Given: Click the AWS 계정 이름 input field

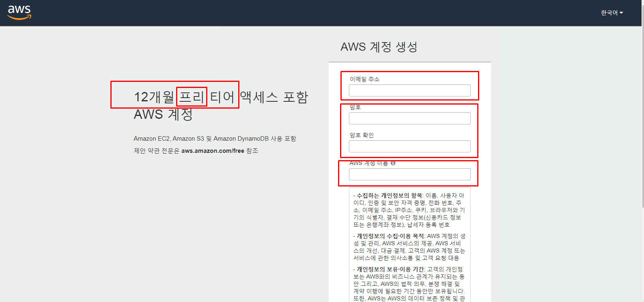Looking at the screenshot, I should (x=409, y=174).
